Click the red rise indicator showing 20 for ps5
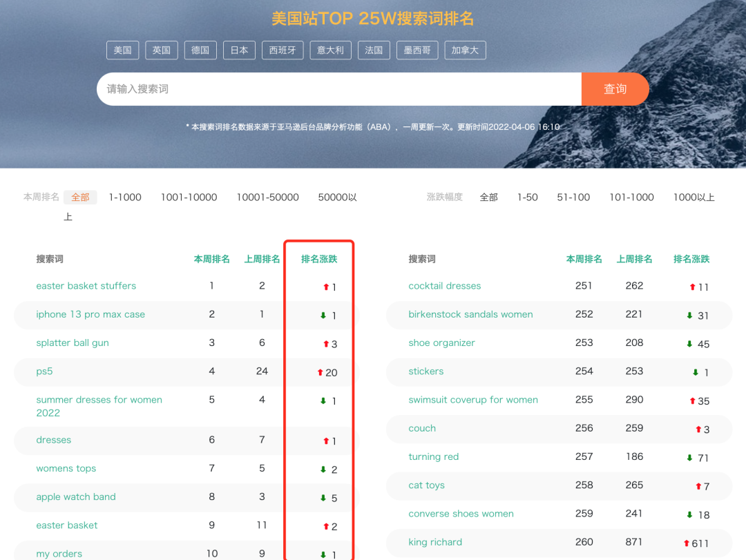The image size is (746, 560). 319,372
